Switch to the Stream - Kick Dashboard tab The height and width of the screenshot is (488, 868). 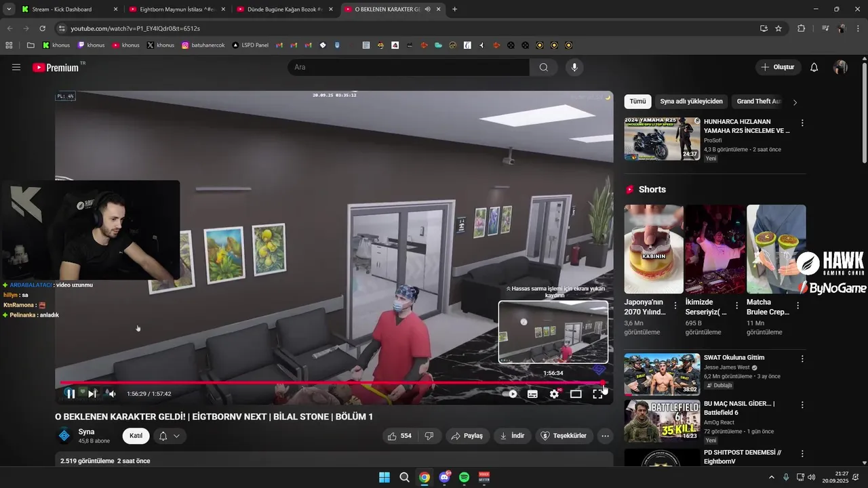[x=70, y=9]
